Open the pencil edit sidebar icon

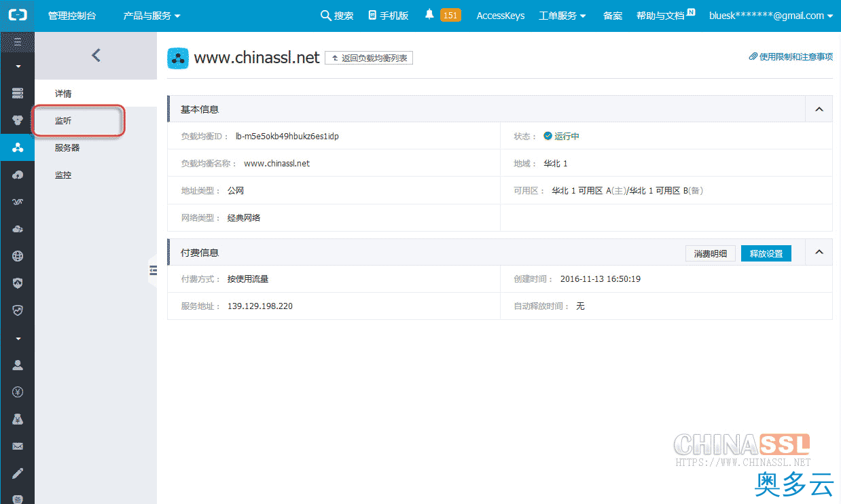tap(18, 473)
